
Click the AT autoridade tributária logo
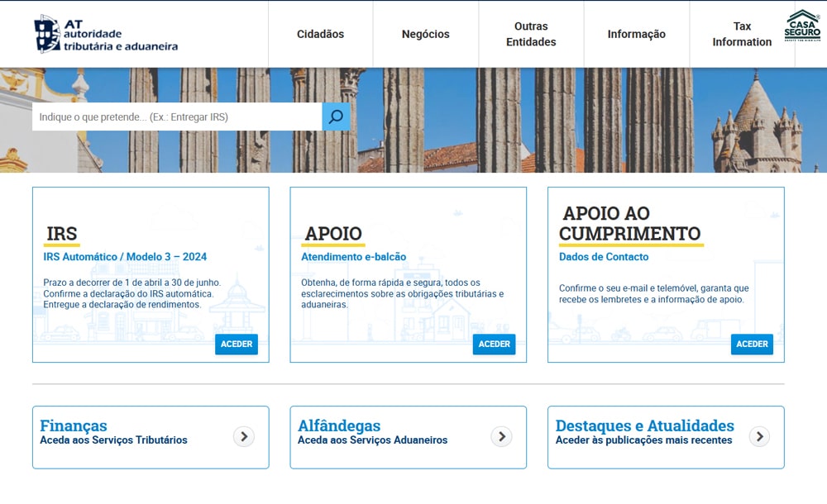(105, 34)
